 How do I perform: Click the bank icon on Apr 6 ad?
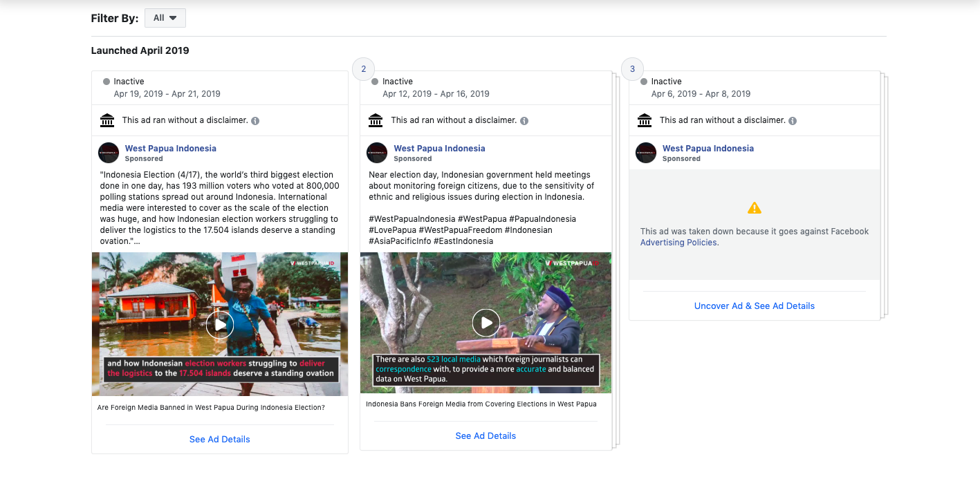(x=645, y=121)
